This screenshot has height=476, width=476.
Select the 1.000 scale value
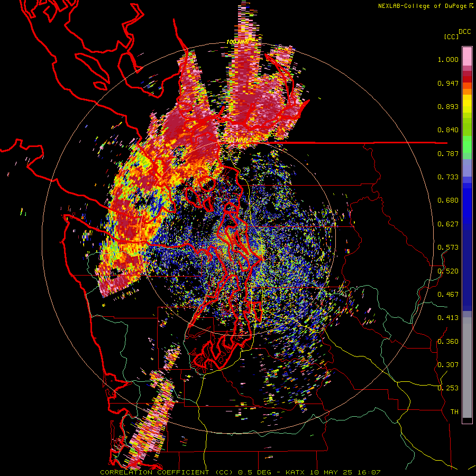point(448,59)
